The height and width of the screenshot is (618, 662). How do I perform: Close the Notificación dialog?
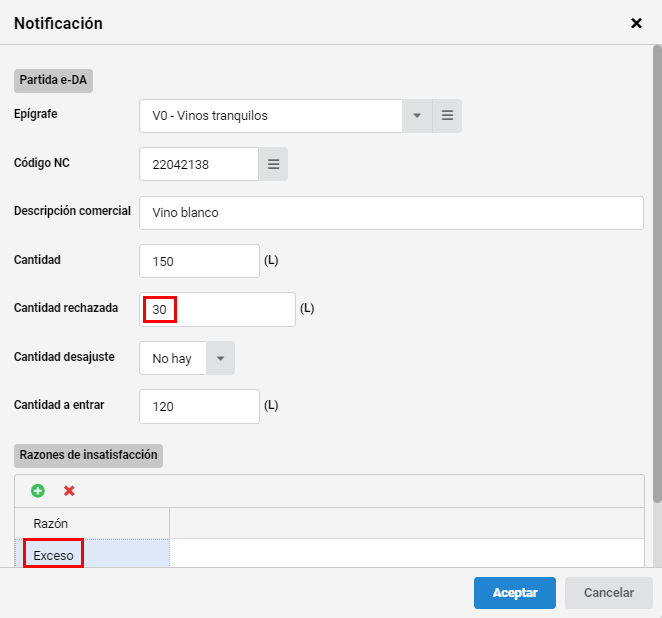[x=636, y=23]
